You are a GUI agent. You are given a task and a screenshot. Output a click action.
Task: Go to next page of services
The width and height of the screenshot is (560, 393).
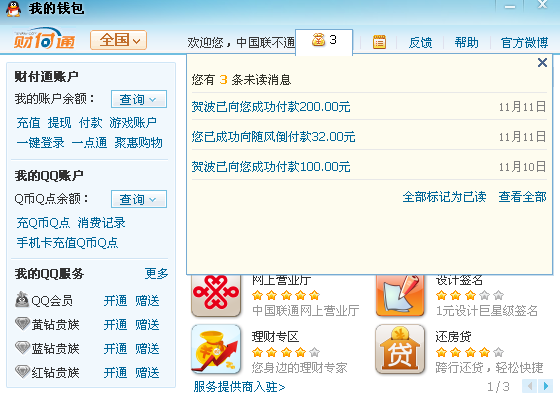click(545, 386)
